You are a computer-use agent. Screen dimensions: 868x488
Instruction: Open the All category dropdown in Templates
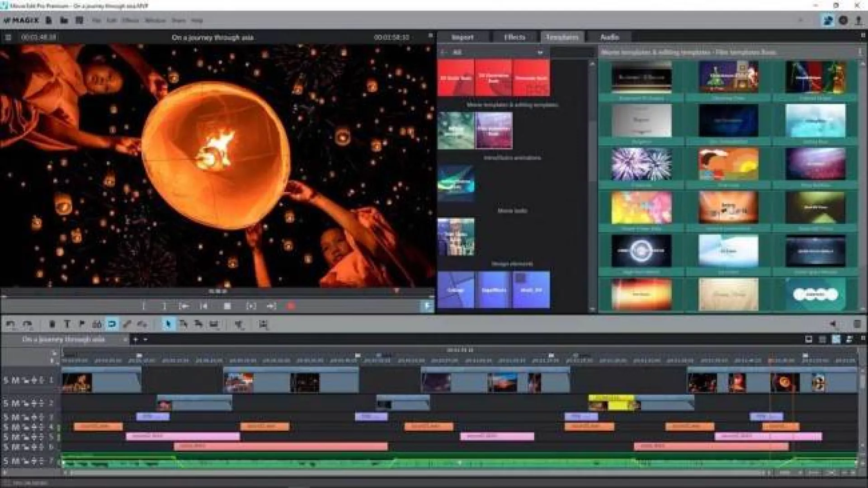coord(540,52)
